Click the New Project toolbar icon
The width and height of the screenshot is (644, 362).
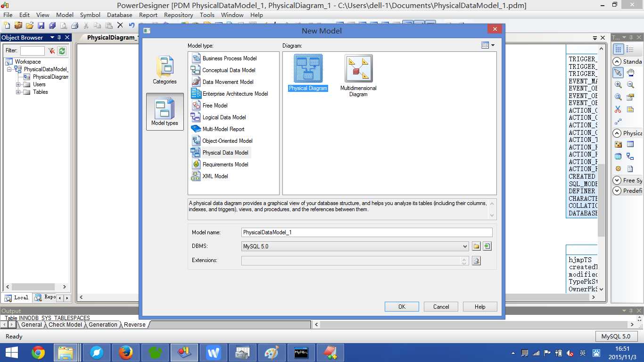click(x=18, y=25)
